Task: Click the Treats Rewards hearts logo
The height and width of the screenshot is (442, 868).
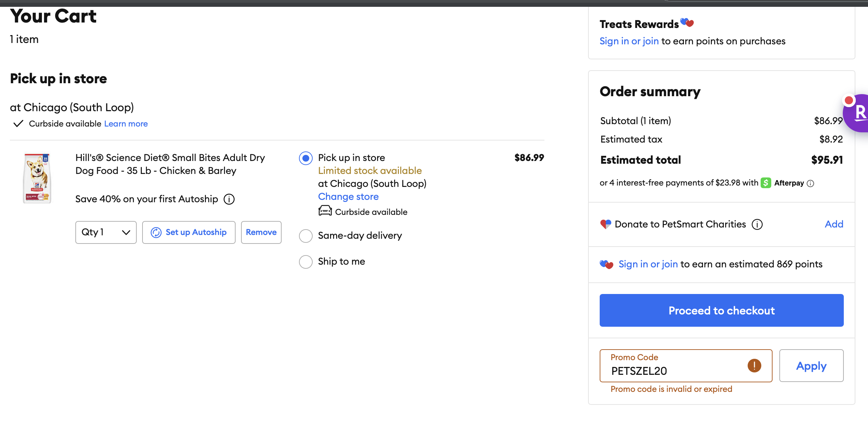Action: pos(687,23)
